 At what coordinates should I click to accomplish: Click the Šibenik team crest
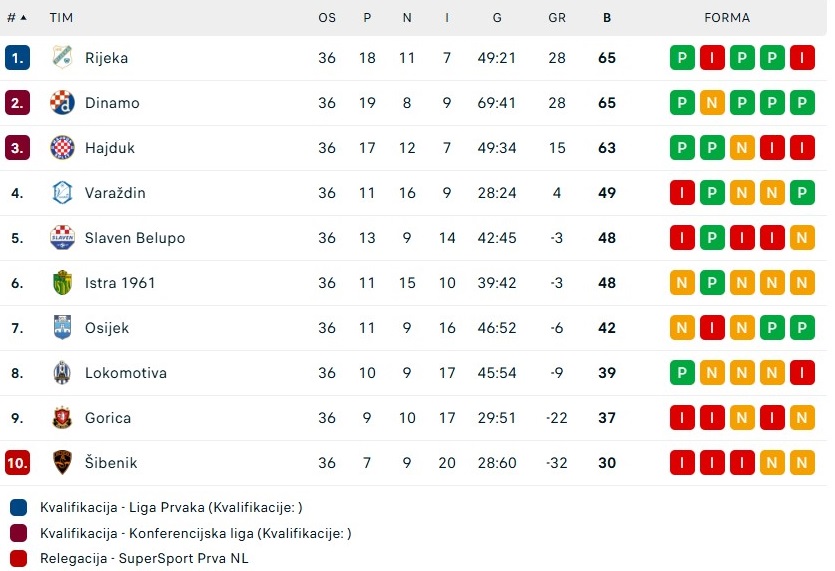[x=62, y=462]
